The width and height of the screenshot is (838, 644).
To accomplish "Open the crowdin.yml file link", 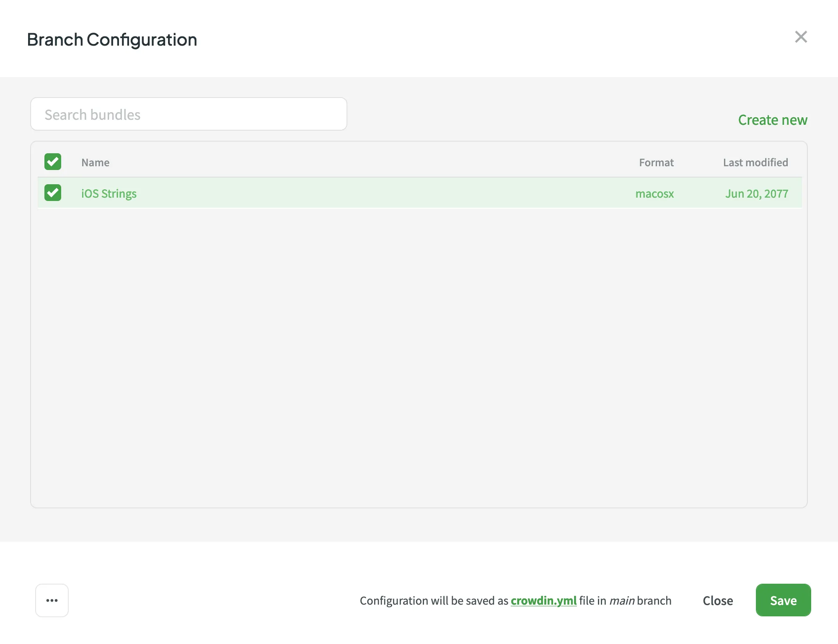I will (543, 600).
